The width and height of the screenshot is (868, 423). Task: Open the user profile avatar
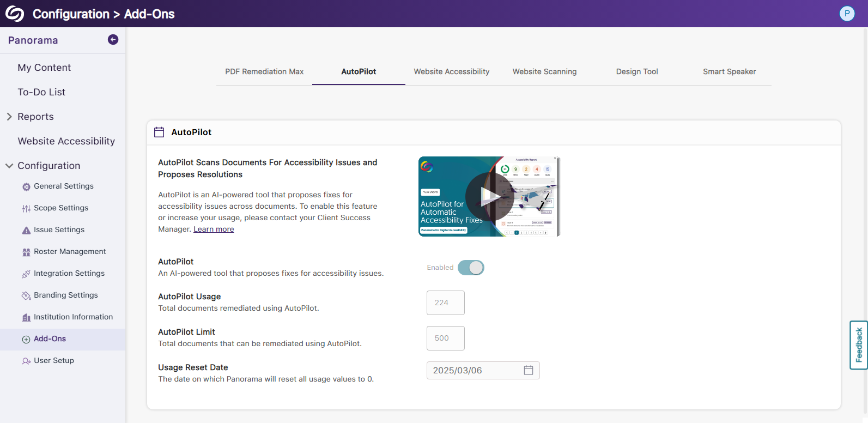(x=847, y=14)
